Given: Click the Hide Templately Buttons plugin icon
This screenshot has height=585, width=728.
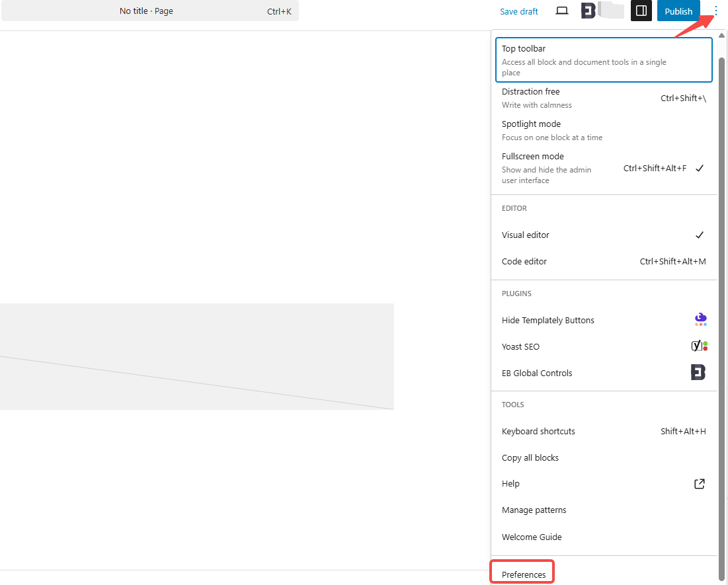Looking at the screenshot, I should click(x=700, y=319).
